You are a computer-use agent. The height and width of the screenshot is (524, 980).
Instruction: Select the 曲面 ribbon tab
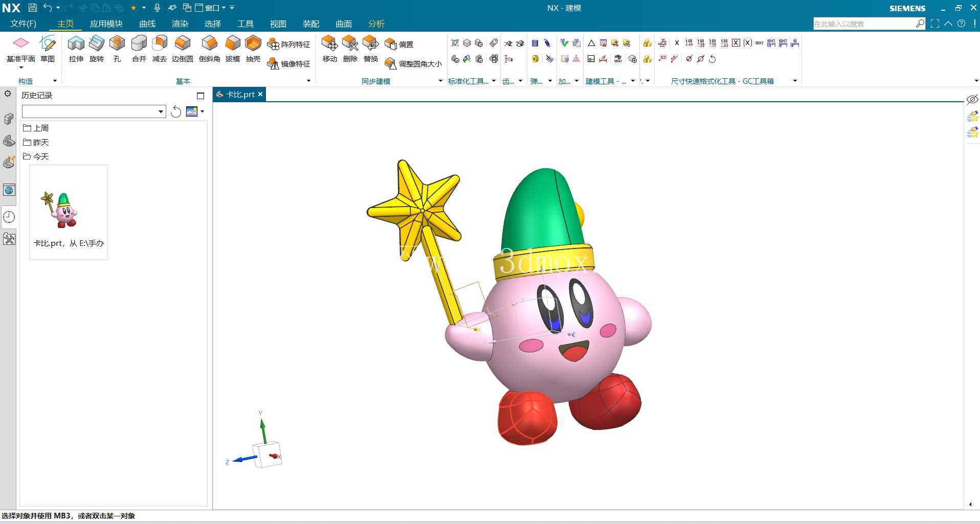pyautogui.click(x=344, y=24)
